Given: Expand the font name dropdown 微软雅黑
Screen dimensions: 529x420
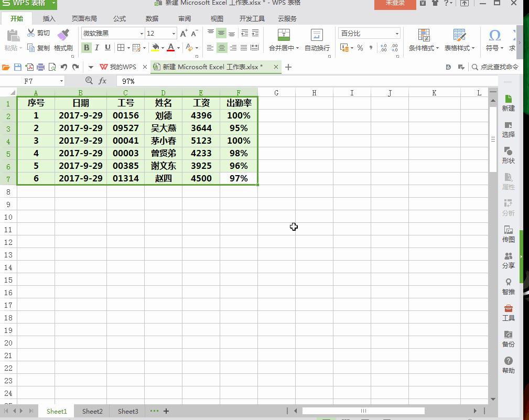Looking at the screenshot, I should pyautogui.click(x=142, y=34).
